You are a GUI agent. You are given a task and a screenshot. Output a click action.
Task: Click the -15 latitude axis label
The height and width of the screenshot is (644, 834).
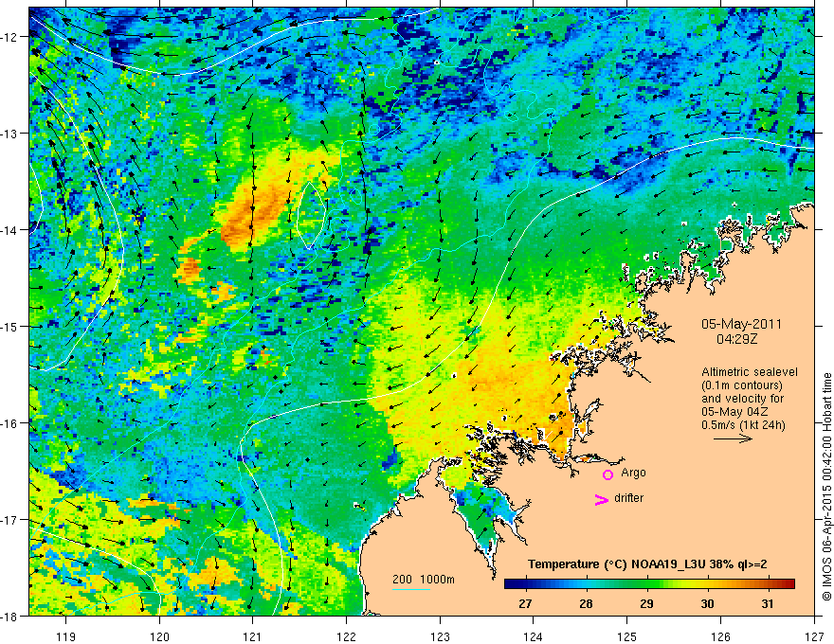[x=10, y=327]
